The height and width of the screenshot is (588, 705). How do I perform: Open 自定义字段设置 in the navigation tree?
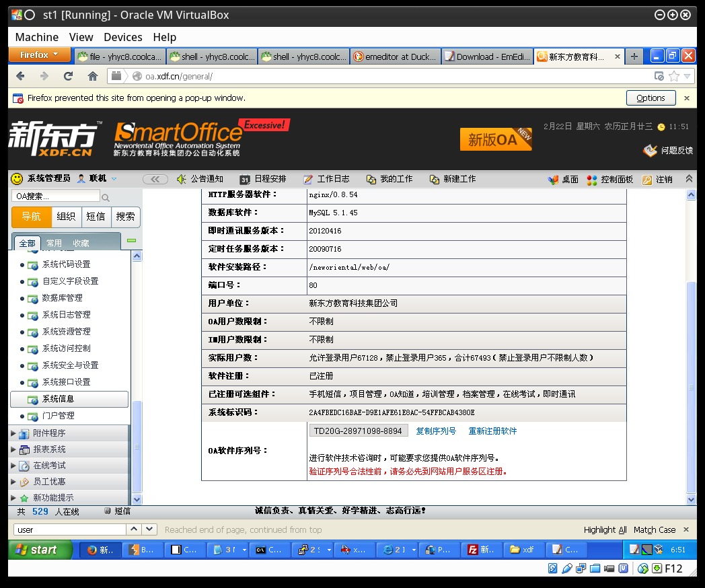[70, 281]
